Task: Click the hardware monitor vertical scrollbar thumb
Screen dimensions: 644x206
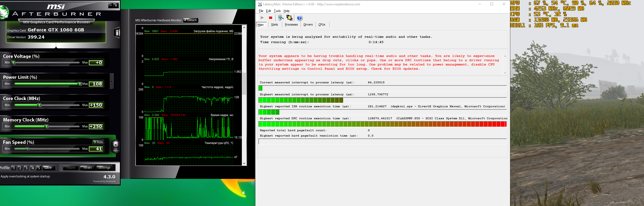Action: pyautogui.click(x=244, y=84)
